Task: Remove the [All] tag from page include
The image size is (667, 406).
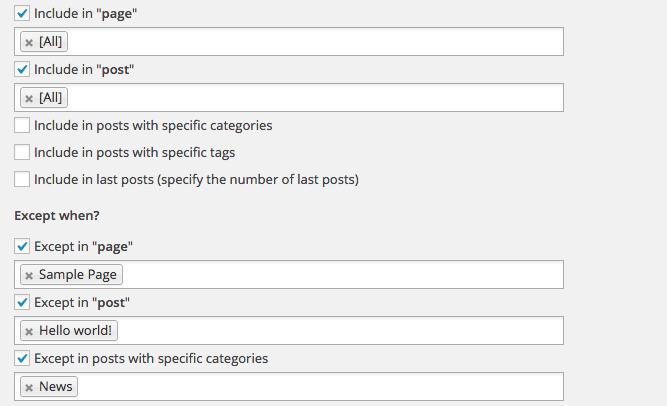Action: 29,42
